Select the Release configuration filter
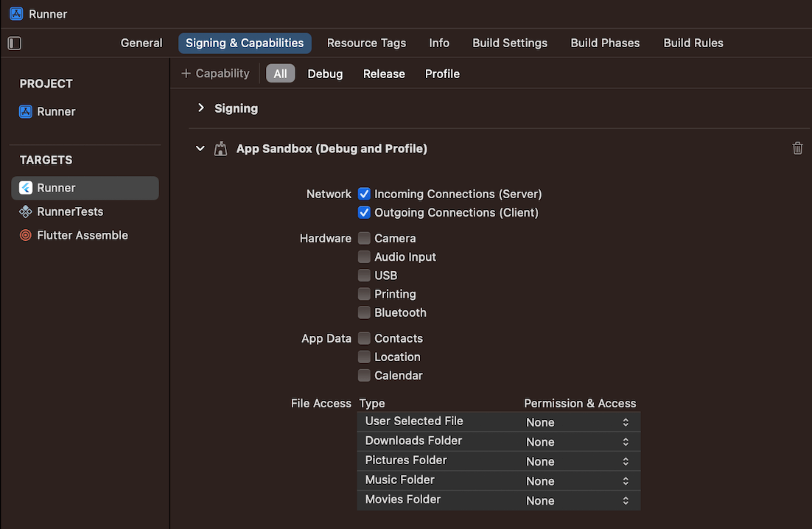 [384, 74]
